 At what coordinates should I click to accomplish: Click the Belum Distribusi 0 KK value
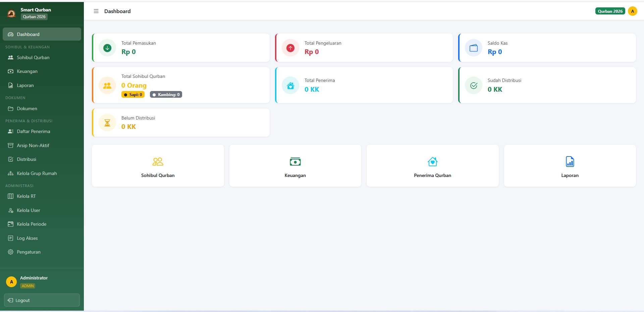point(128,127)
